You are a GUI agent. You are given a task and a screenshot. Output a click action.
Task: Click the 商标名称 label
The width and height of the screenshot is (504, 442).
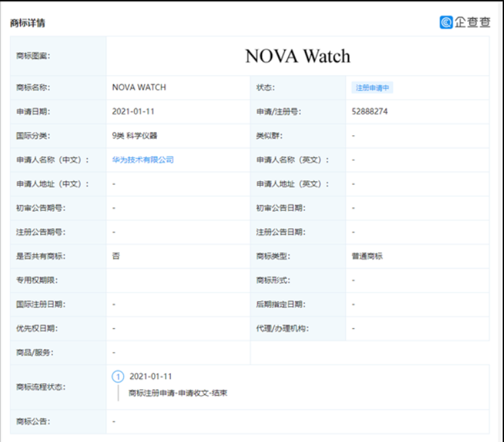point(33,87)
